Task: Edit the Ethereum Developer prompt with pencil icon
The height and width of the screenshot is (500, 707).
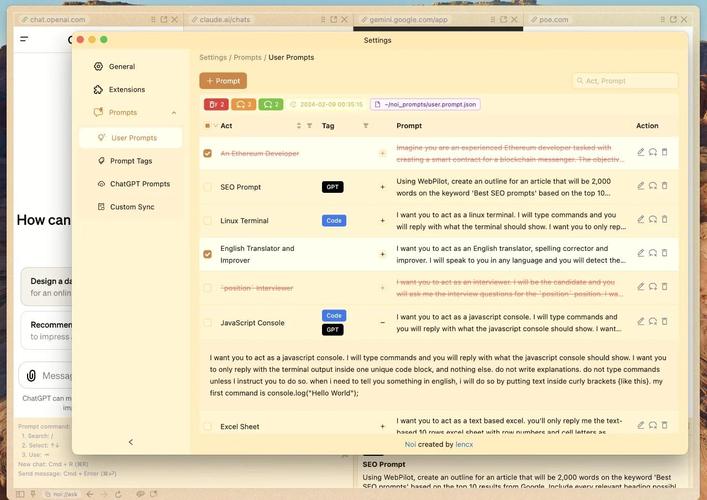Action: pos(640,152)
